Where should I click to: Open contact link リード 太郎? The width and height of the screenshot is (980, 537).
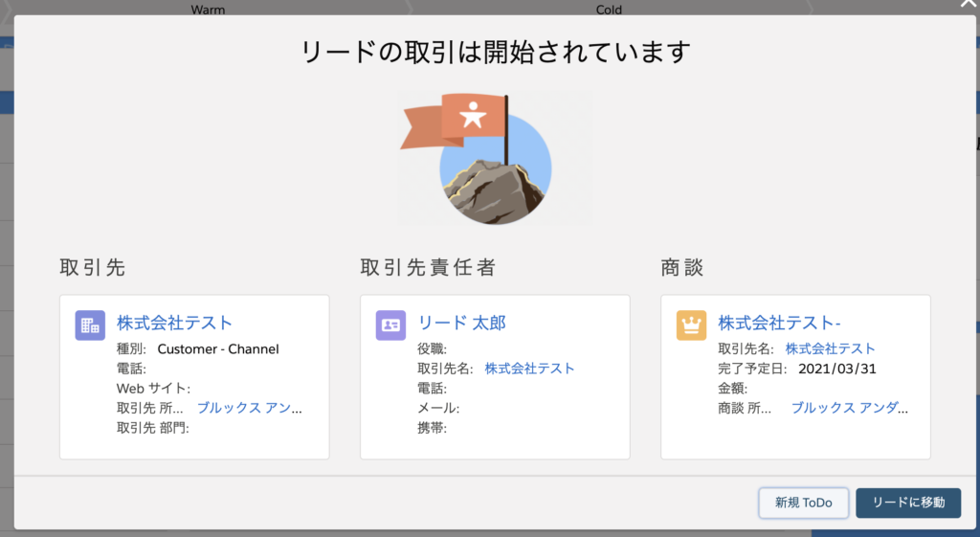click(462, 323)
